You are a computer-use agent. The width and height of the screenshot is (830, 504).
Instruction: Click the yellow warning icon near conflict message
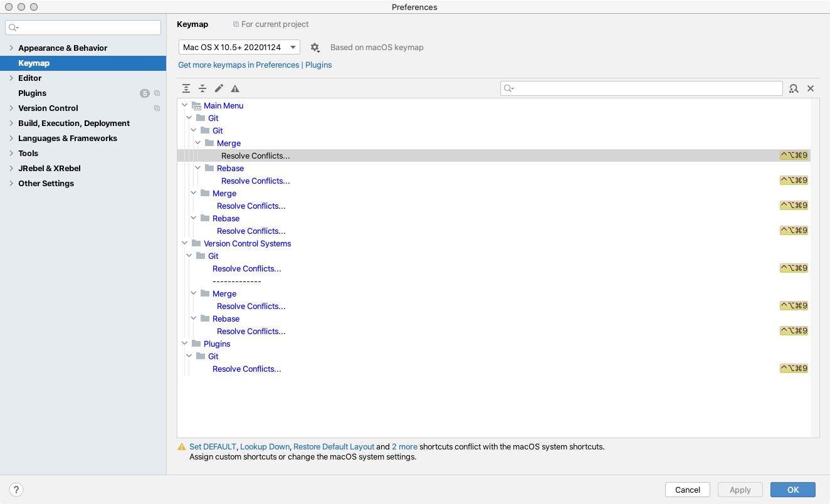click(182, 447)
